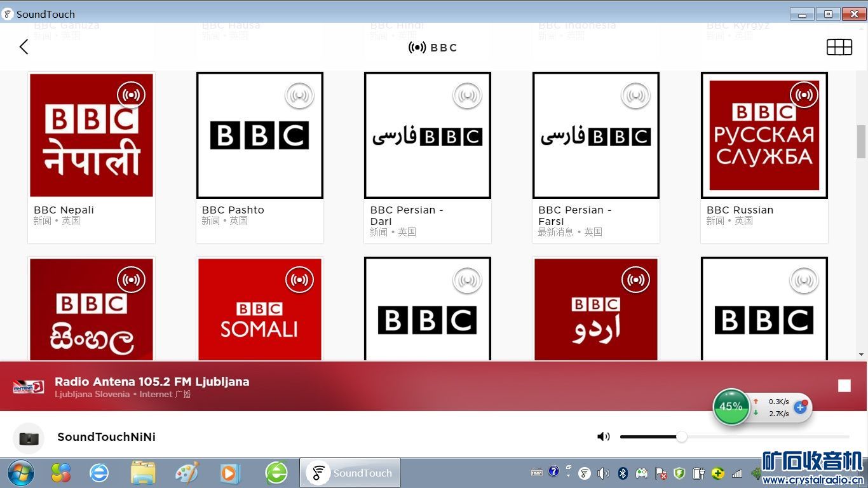The image size is (868, 488).
Task: Open the four-colored circles app on taskbar
Action: (60, 473)
